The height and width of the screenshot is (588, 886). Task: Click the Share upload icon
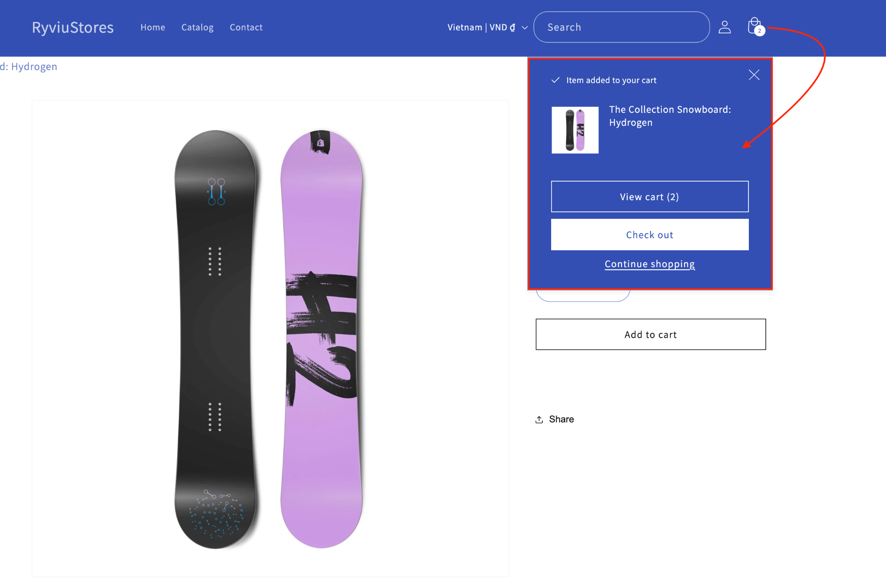[539, 419]
